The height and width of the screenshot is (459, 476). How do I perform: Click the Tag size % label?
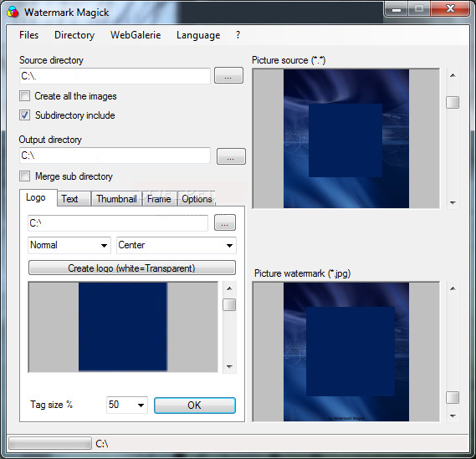51,405
